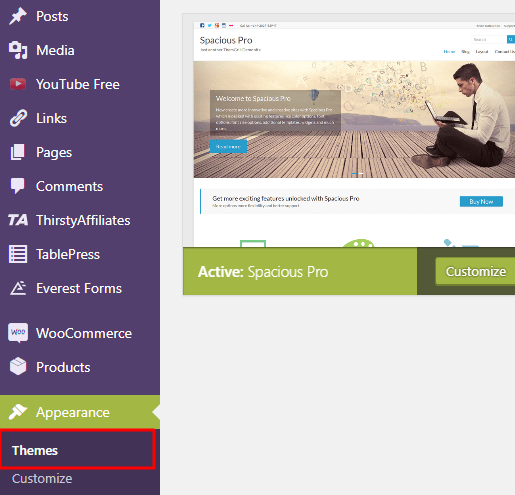Select Themes submenu item

tap(77, 450)
